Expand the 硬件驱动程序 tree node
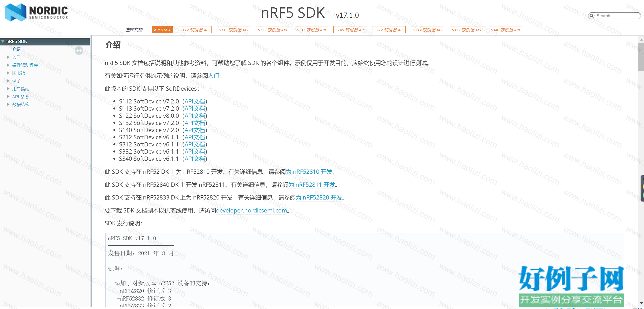Viewport: 644px width, 309px height. 8,65
